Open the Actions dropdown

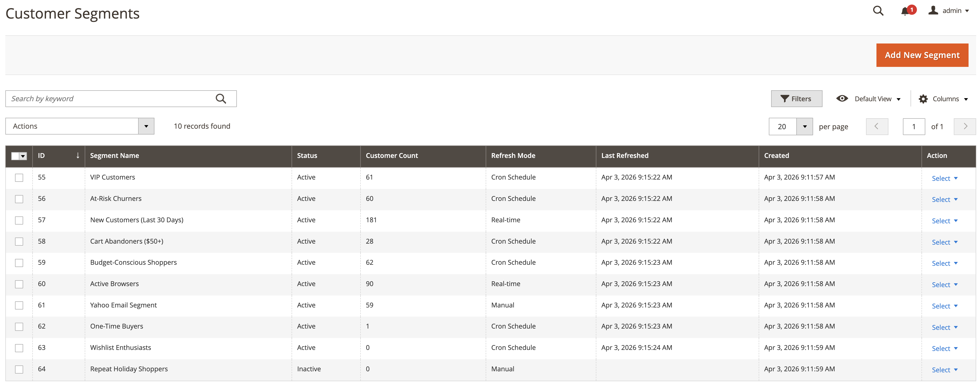(x=80, y=126)
